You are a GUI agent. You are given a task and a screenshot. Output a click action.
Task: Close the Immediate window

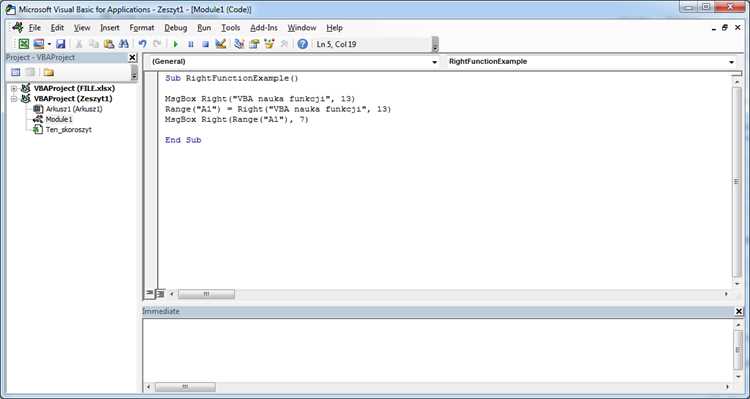pos(739,311)
